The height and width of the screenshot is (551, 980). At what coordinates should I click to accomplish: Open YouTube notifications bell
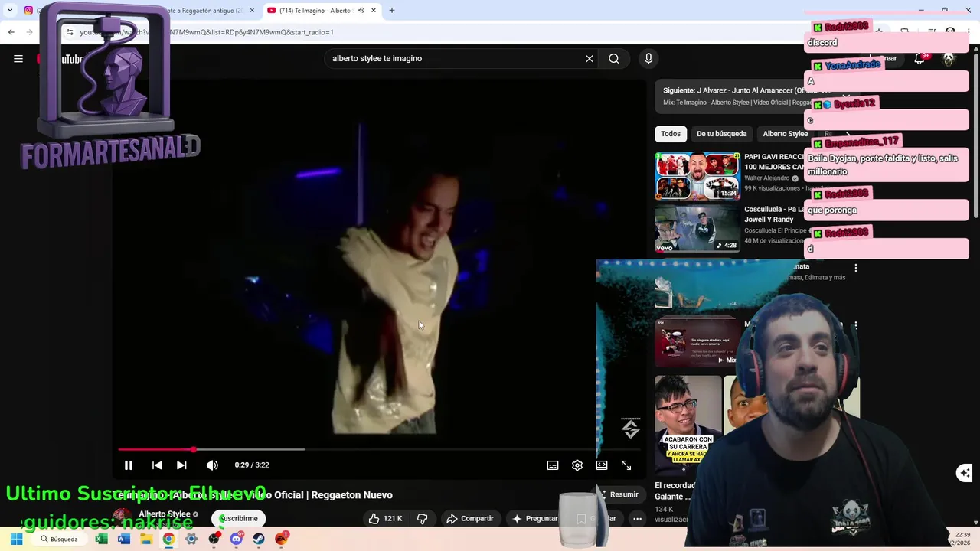(920, 58)
